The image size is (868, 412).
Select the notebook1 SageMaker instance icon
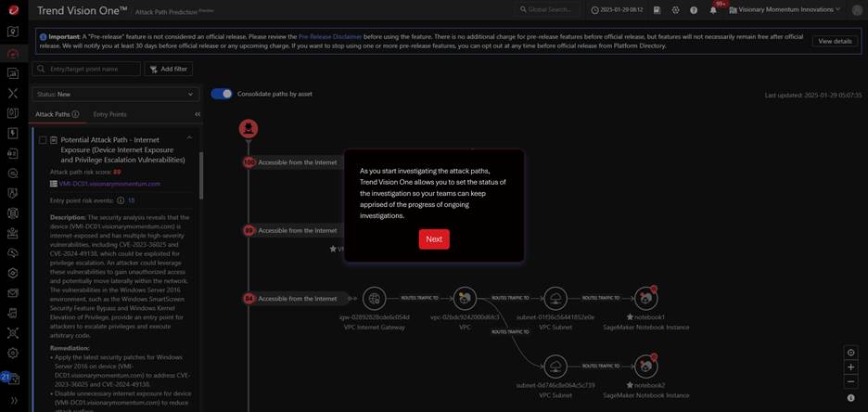tap(646, 299)
